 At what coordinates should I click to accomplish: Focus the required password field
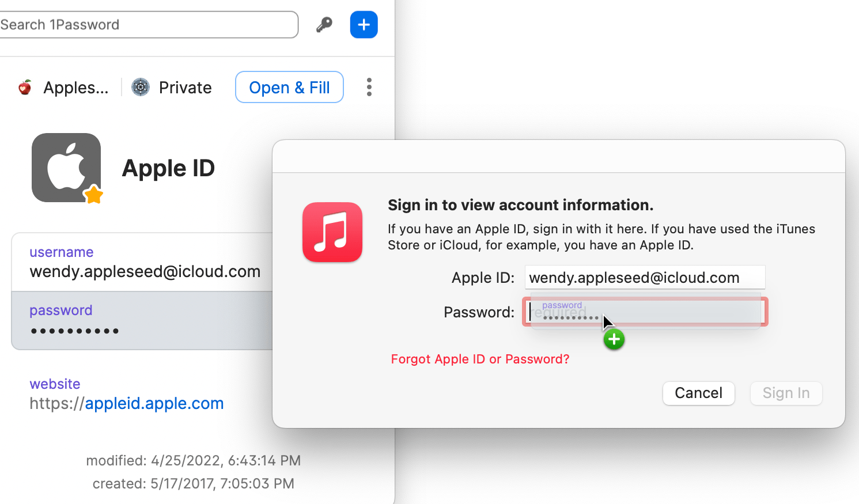pos(645,312)
